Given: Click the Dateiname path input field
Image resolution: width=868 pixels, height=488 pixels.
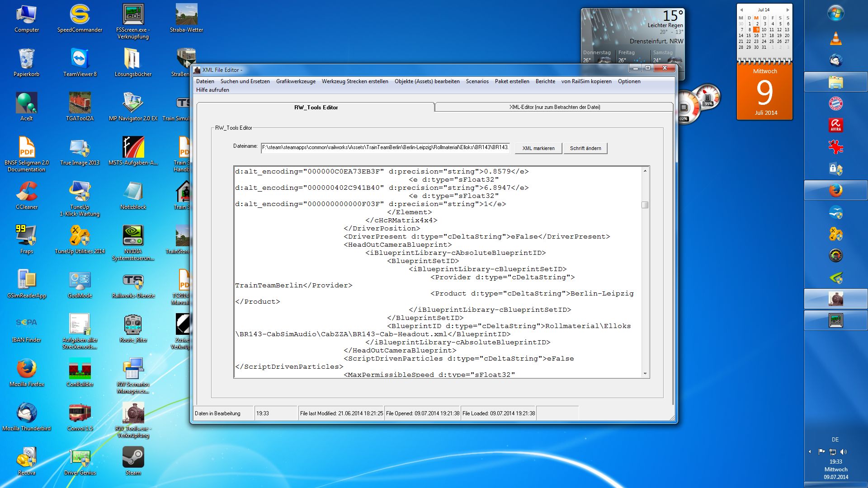Looking at the screenshot, I should [385, 147].
